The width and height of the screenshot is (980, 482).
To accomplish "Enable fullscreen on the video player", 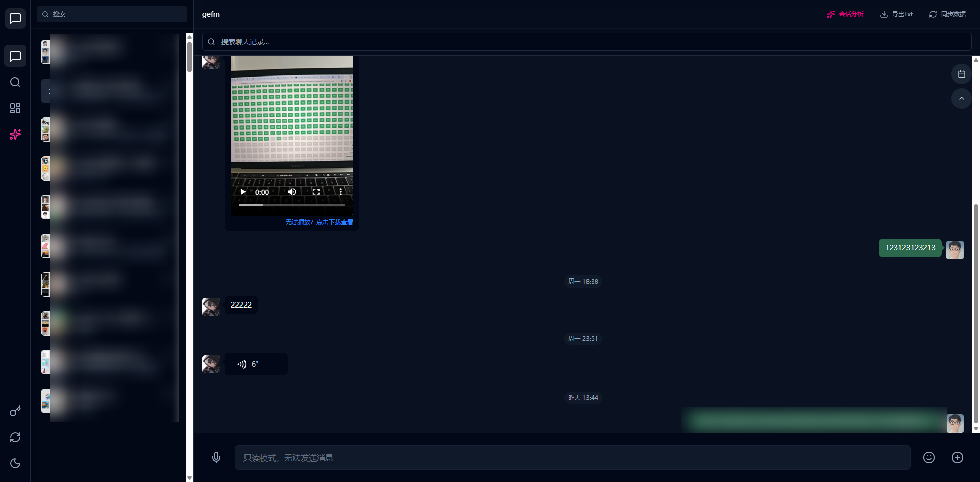I will pyautogui.click(x=316, y=192).
